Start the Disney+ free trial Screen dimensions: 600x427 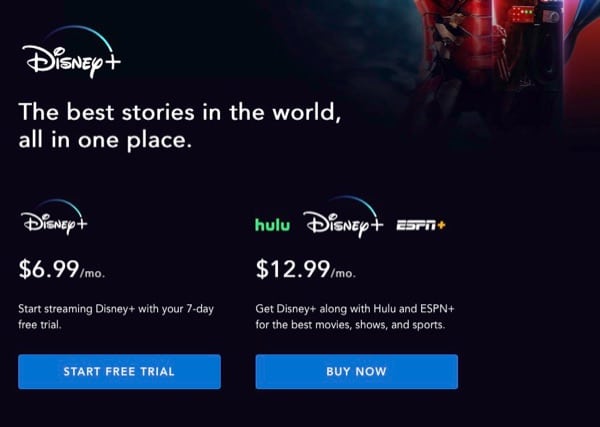point(119,372)
